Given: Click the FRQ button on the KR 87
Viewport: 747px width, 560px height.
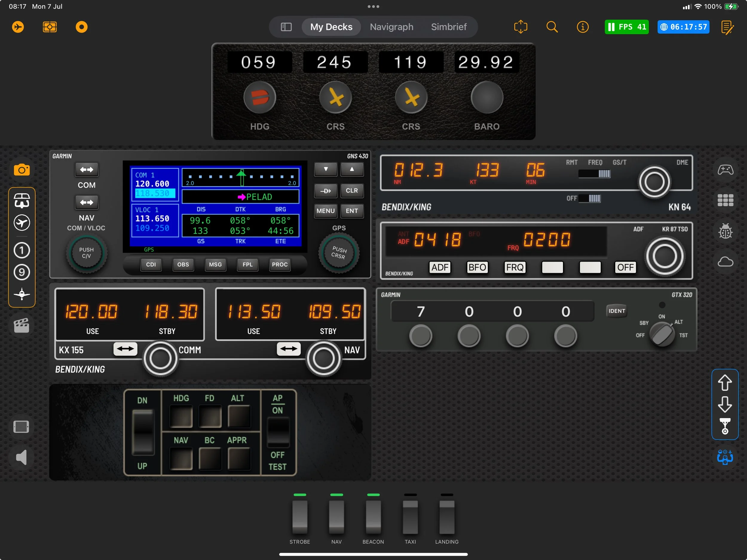Looking at the screenshot, I should (515, 267).
